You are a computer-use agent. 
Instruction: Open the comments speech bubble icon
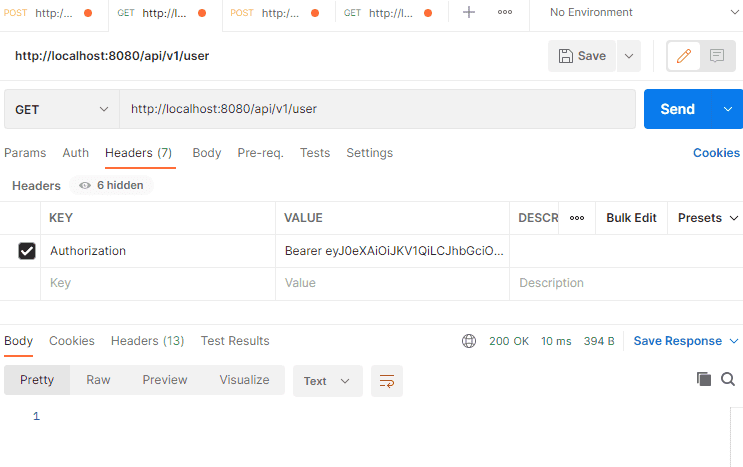(717, 56)
